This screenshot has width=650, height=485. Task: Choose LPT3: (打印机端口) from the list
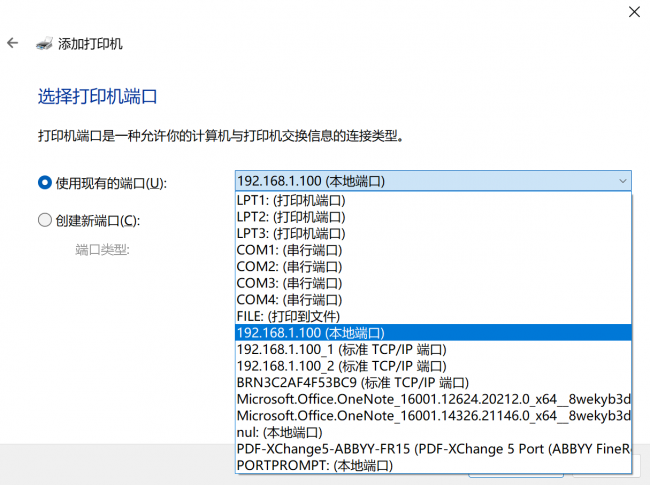tap(433, 234)
